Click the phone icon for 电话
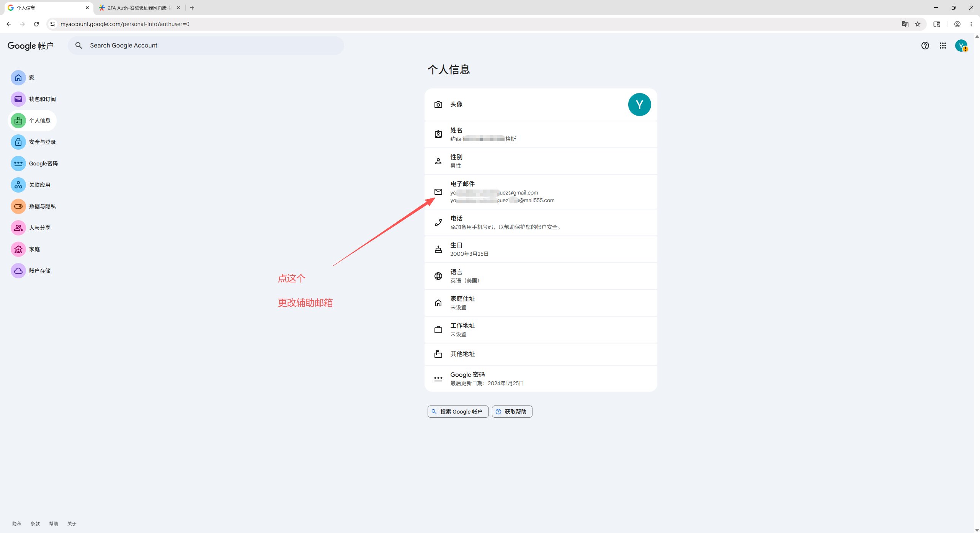Viewport: 980px width, 533px height. (x=438, y=222)
